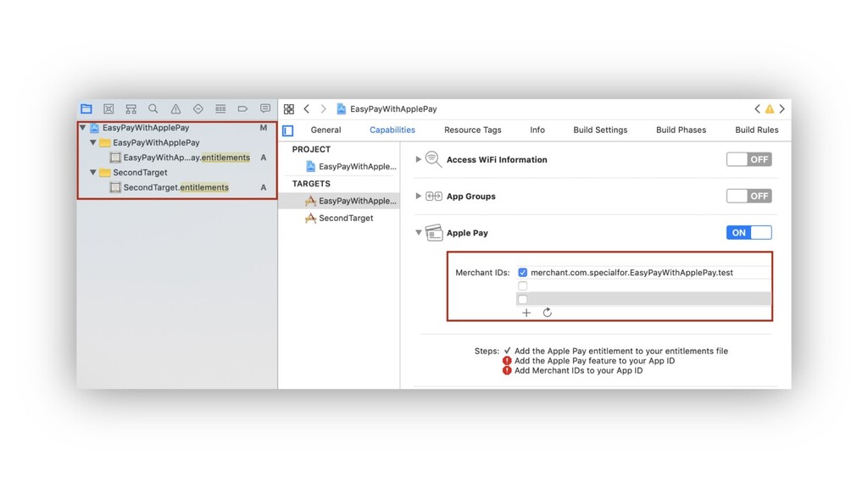
Task: Click 'Add the Apple Pay entitlement' step text
Action: [x=621, y=352]
